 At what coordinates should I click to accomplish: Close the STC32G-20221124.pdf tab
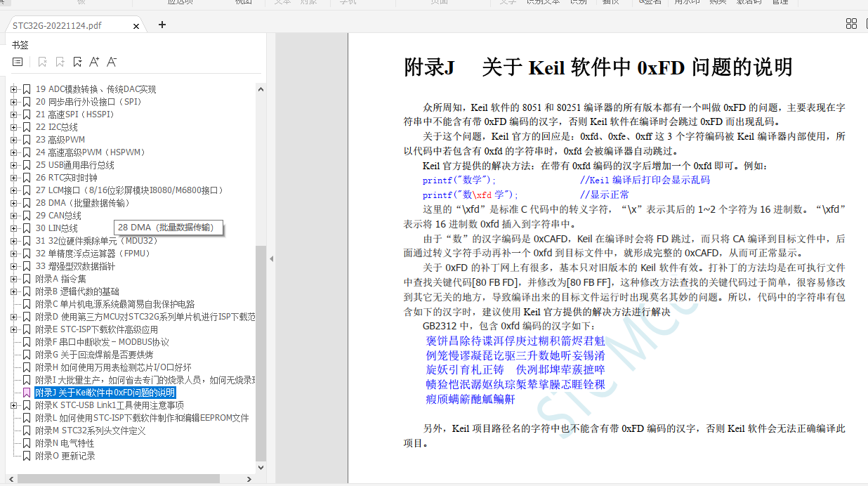point(136,26)
